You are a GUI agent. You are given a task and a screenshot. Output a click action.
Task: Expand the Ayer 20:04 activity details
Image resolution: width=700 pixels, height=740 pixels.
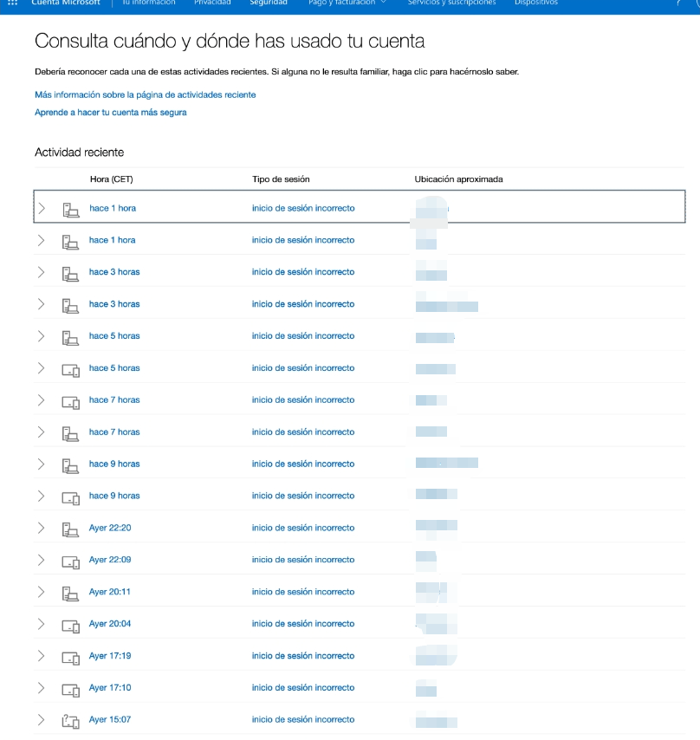point(41,624)
